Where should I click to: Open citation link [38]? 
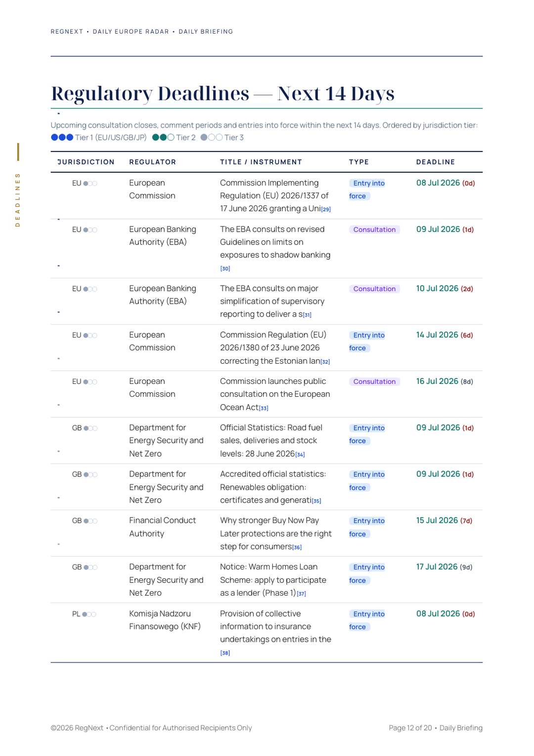(x=225, y=653)
